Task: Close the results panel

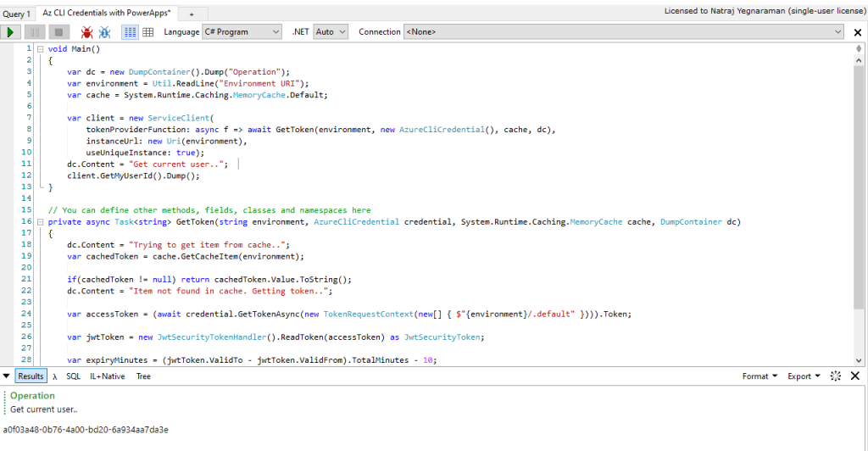Action: tap(854, 376)
